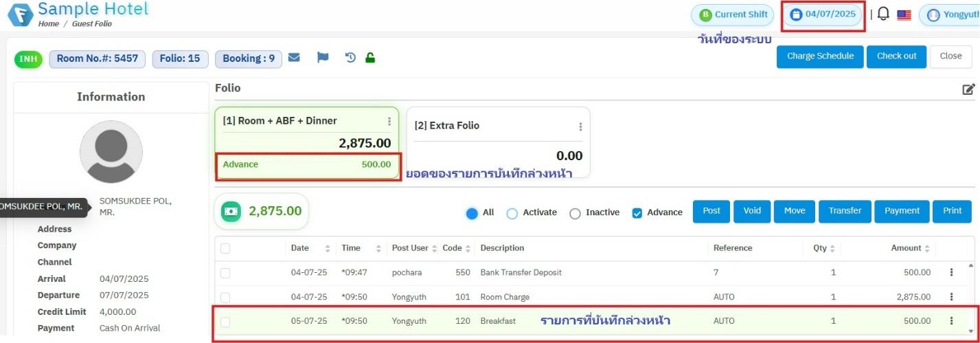The image size is (980, 343).
Task: Go to Home breadcrumb link
Action: click(x=49, y=24)
